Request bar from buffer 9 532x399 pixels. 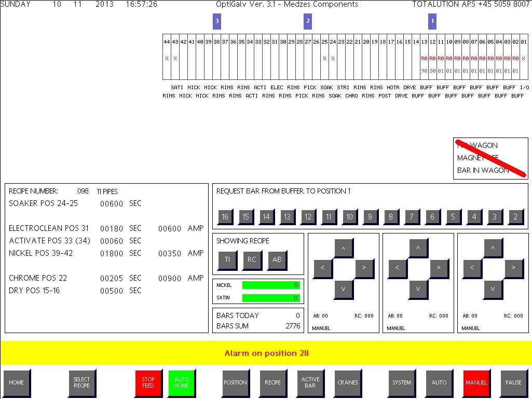tap(371, 217)
